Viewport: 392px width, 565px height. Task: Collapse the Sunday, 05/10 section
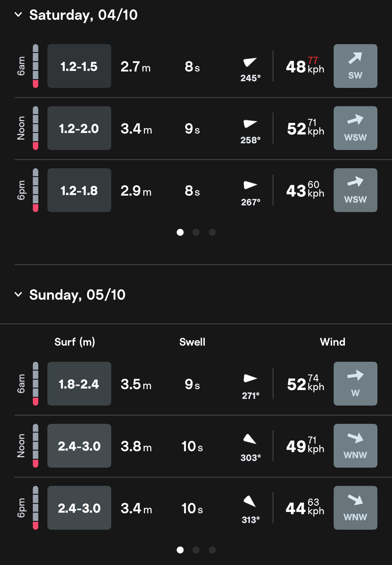pyautogui.click(x=18, y=295)
